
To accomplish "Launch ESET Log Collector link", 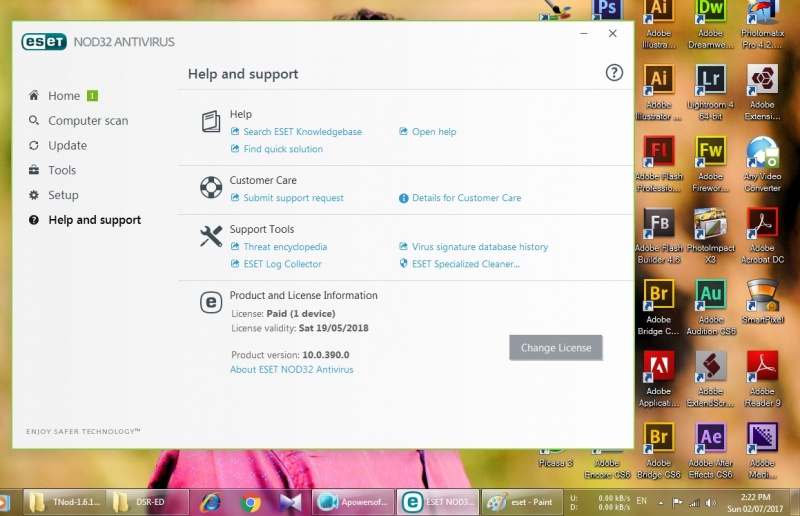I will (282, 264).
